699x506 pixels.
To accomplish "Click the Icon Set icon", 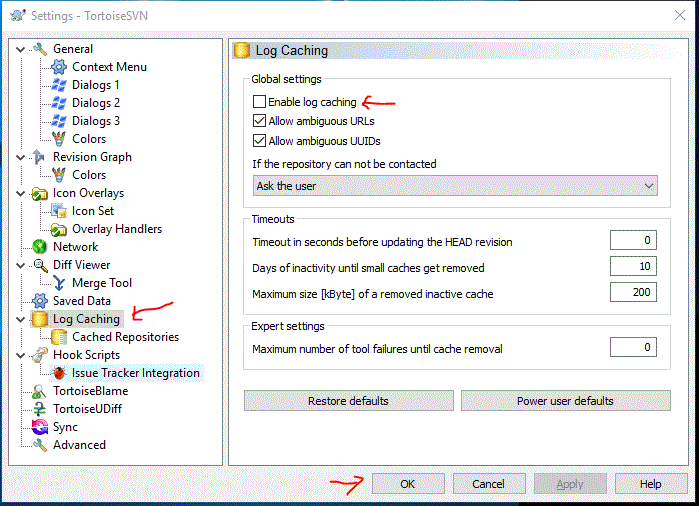I will [x=59, y=211].
